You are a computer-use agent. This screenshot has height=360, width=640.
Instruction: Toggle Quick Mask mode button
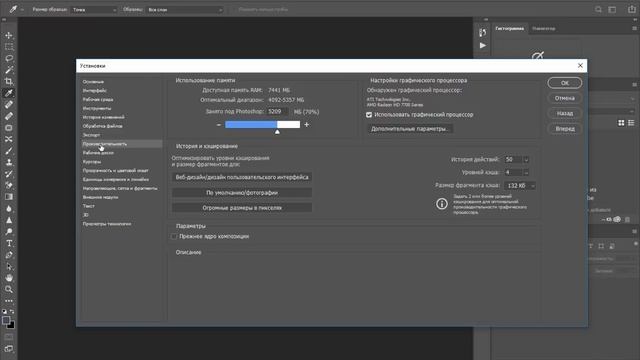tap(9, 338)
